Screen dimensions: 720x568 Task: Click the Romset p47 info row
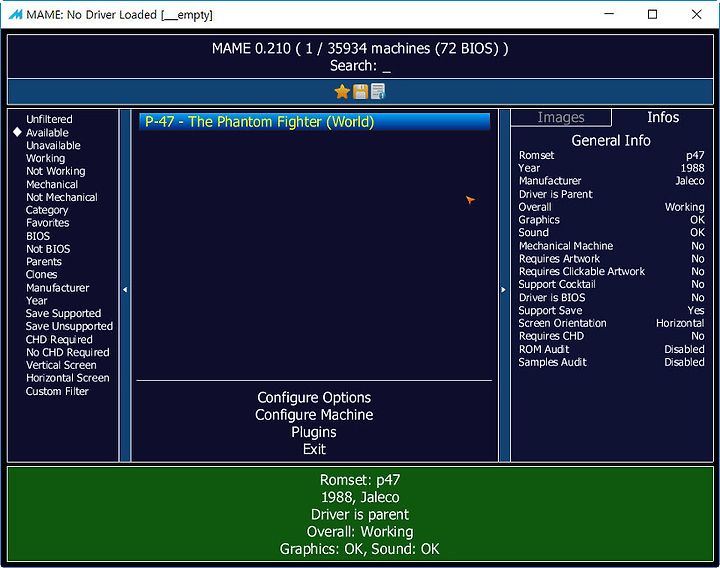(x=611, y=156)
